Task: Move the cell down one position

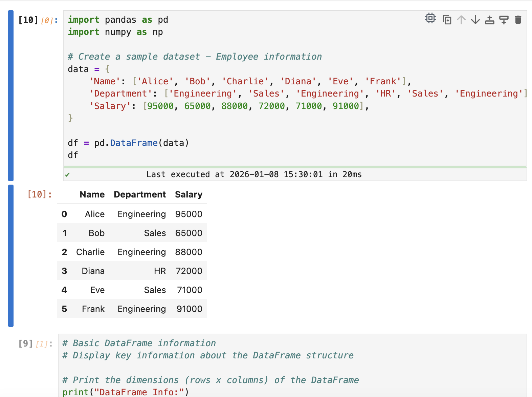Action: tap(475, 20)
